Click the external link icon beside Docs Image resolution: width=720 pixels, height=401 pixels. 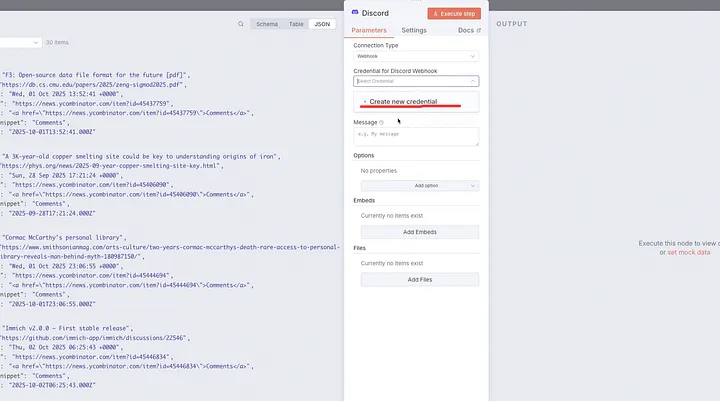click(478, 31)
